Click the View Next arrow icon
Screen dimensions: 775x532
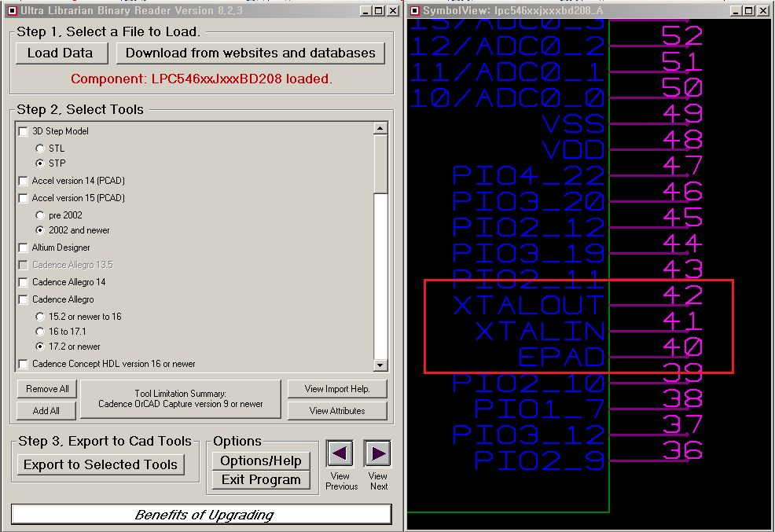click(377, 453)
